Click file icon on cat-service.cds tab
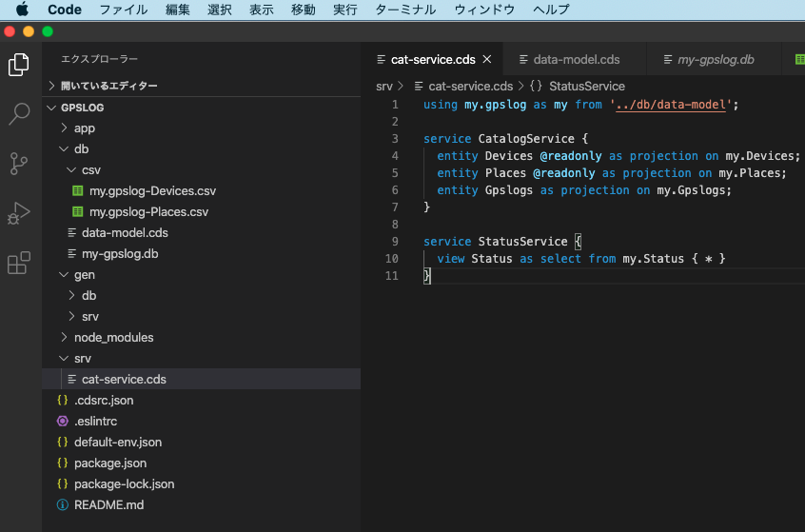805x532 pixels. pos(382,60)
